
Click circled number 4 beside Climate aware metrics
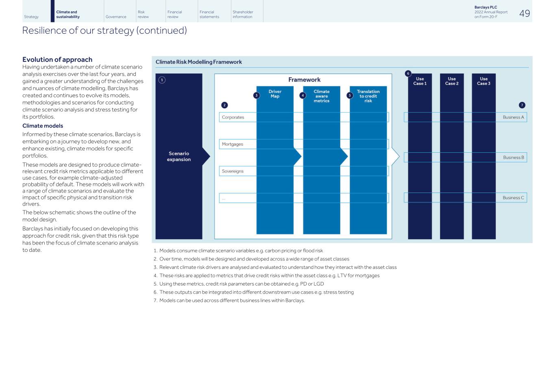(303, 95)
